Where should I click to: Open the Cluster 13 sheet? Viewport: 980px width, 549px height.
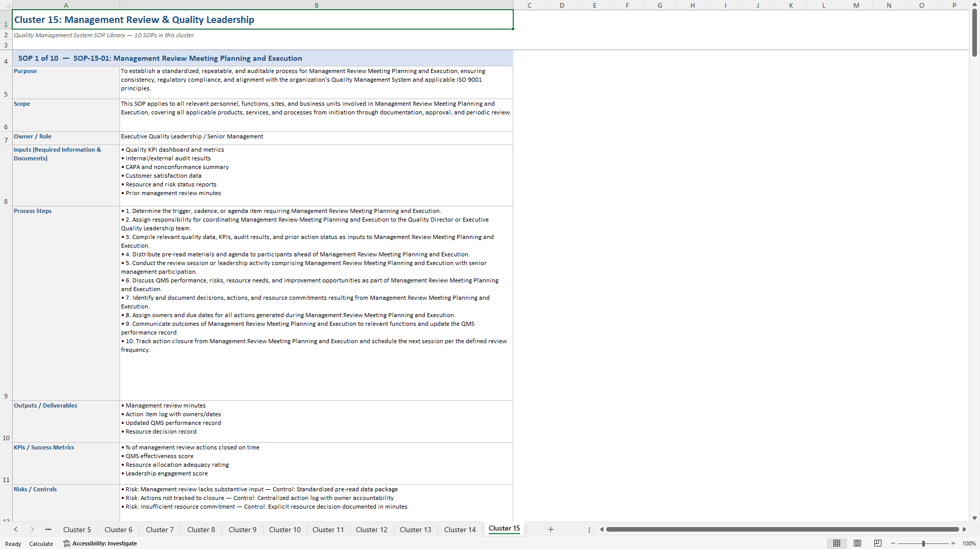click(x=416, y=530)
